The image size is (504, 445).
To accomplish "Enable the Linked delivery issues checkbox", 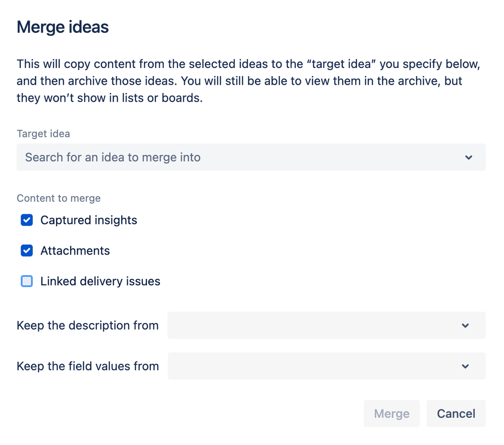I will pos(27,281).
